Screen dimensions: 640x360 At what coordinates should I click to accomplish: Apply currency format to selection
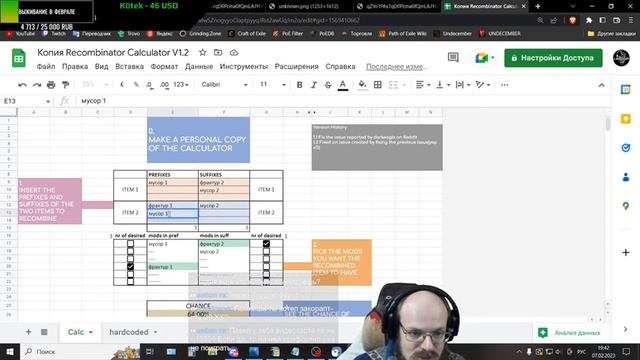click(x=122, y=84)
